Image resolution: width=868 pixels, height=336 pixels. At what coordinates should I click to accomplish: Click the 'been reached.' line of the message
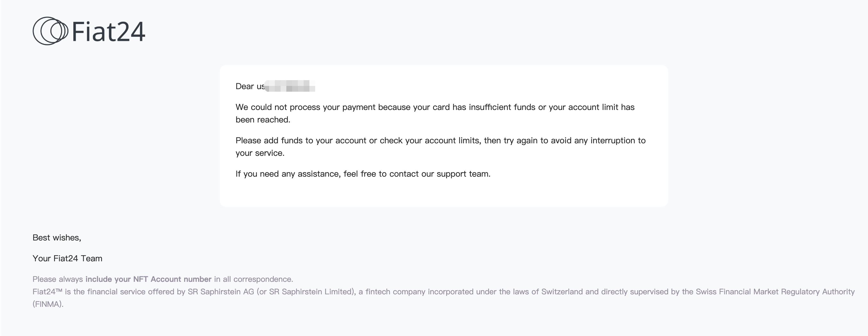[x=263, y=120]
